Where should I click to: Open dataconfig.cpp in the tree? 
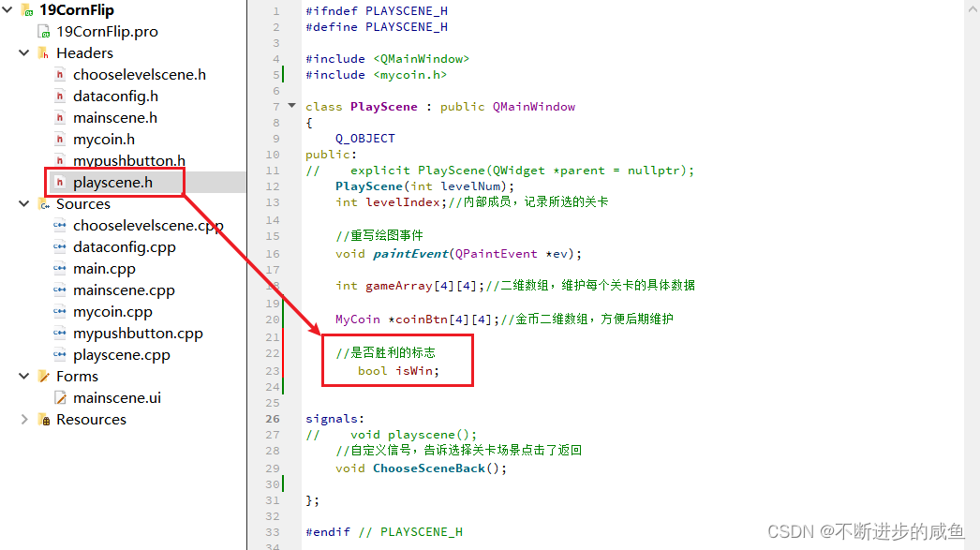click(125, 247)
